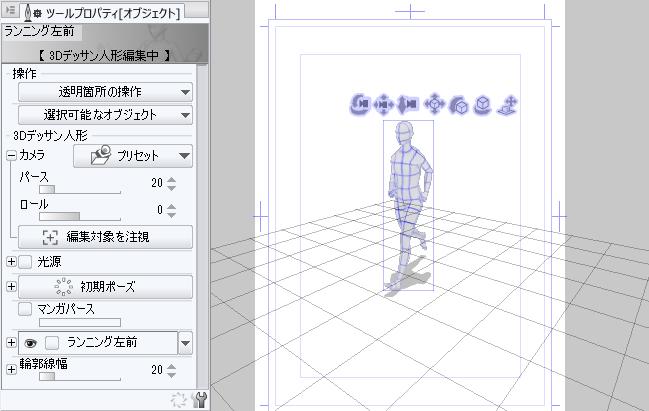Click the running 3D drawing figure on canvas
This screenshot has width=649, height=411.
(408, 205)
